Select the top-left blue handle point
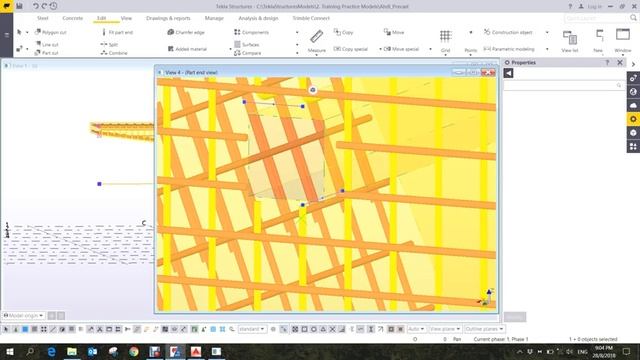This screenshot has height=360, width=640. pyautogui.click(x=244, y=102)
